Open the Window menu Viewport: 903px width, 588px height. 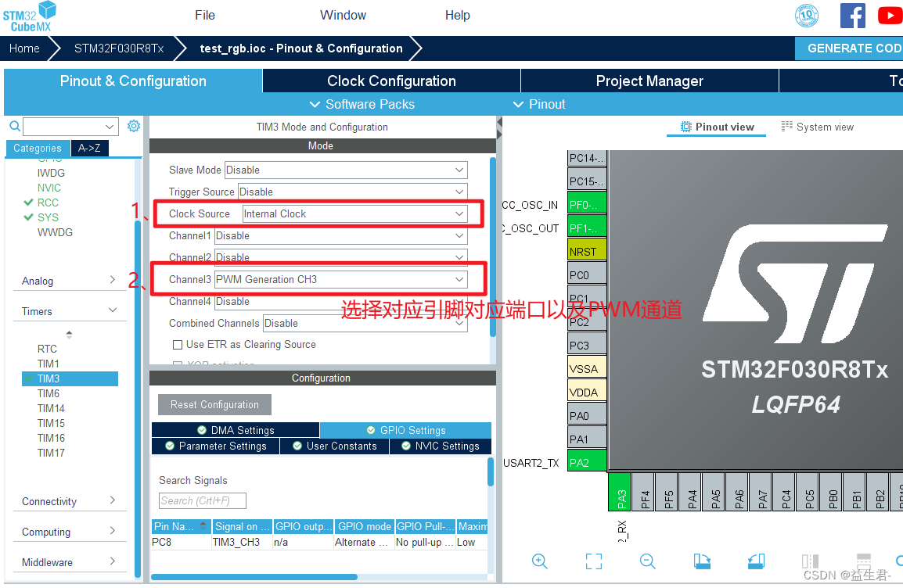[x=343, y=15]
